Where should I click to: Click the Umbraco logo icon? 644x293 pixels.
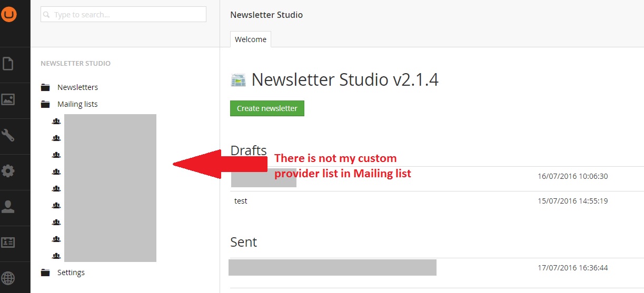coord(8,14)
